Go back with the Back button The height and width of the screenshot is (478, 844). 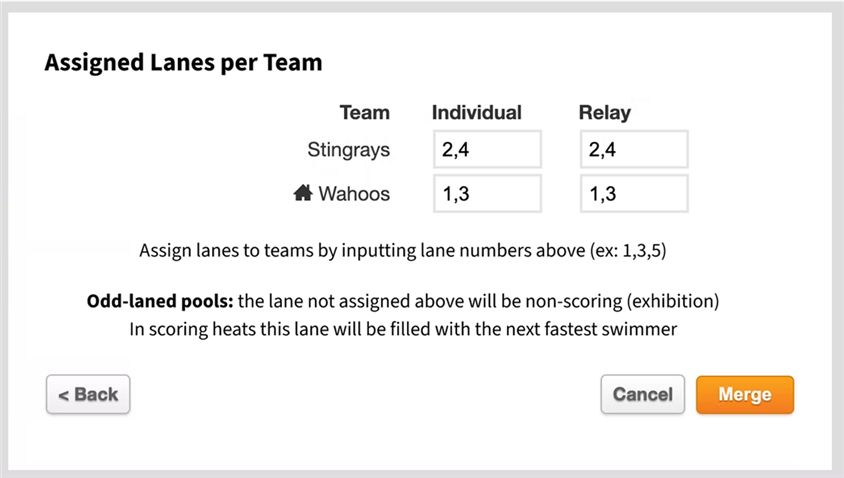pyautogui.click(x=88, y=394)
